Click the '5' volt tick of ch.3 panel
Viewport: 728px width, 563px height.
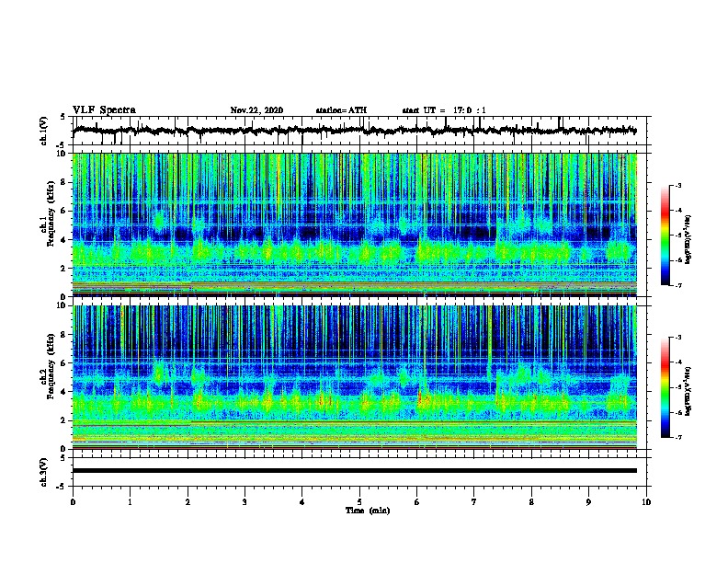coord(63,458)
